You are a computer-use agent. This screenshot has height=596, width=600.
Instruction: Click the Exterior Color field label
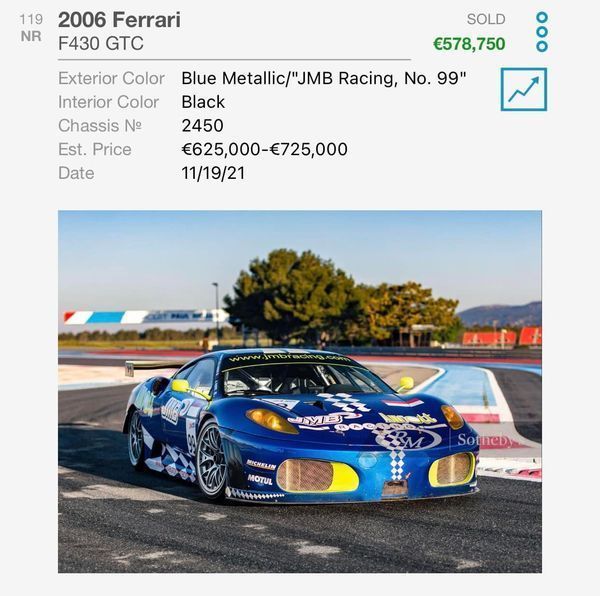tap(111, 78)
